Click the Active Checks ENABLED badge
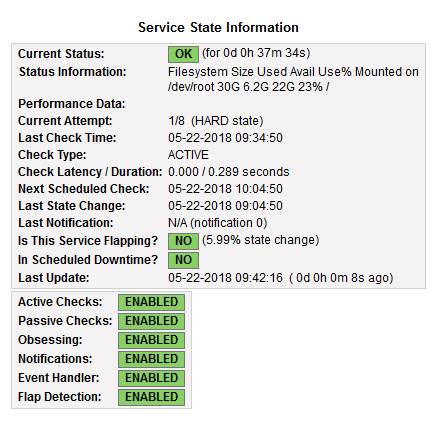 (151, 302)
